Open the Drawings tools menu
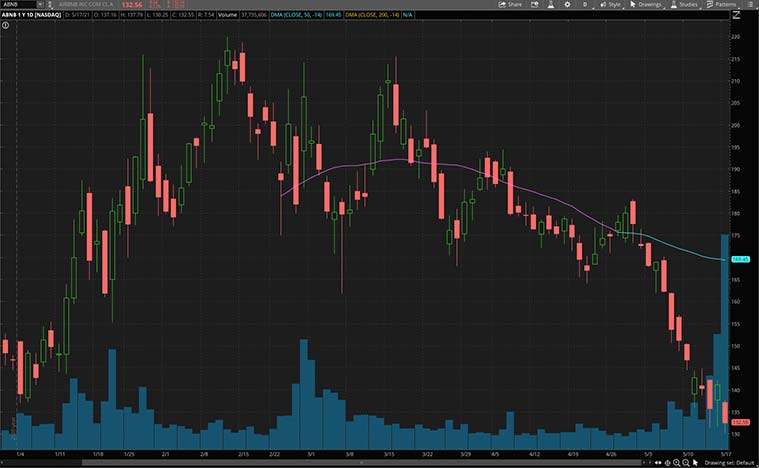 647,4
